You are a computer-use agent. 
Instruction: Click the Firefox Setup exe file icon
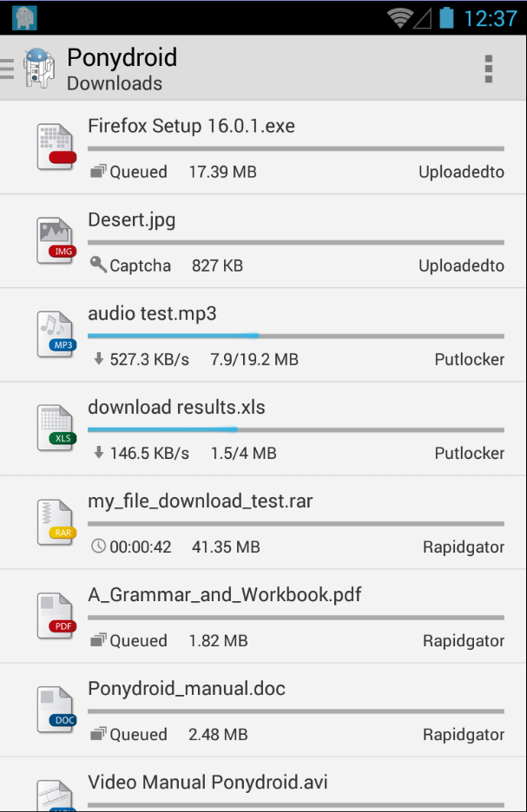[56, 147]
